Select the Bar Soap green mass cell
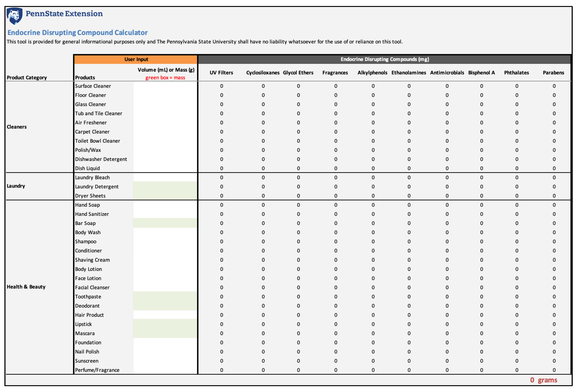The width and height of the screenshot is (577, 392). [165, 223]
